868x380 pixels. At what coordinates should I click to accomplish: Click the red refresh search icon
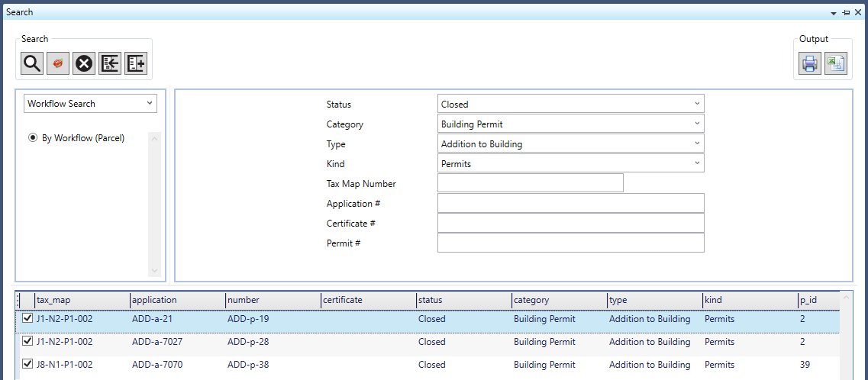coord(58,64)
